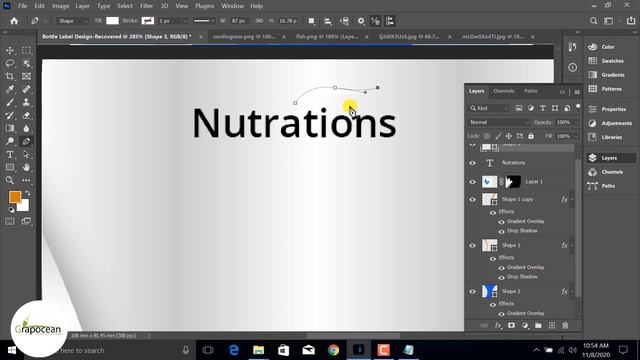This screenshot has height=360, width=640.
Task: Open the Swatches panel
Action: (612, 61)
